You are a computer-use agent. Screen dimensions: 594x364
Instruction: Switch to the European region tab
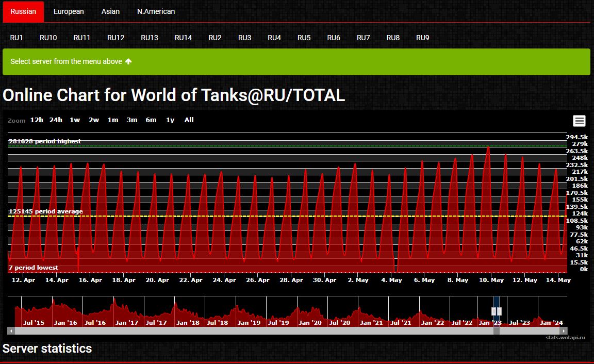(x=69, y=11)
